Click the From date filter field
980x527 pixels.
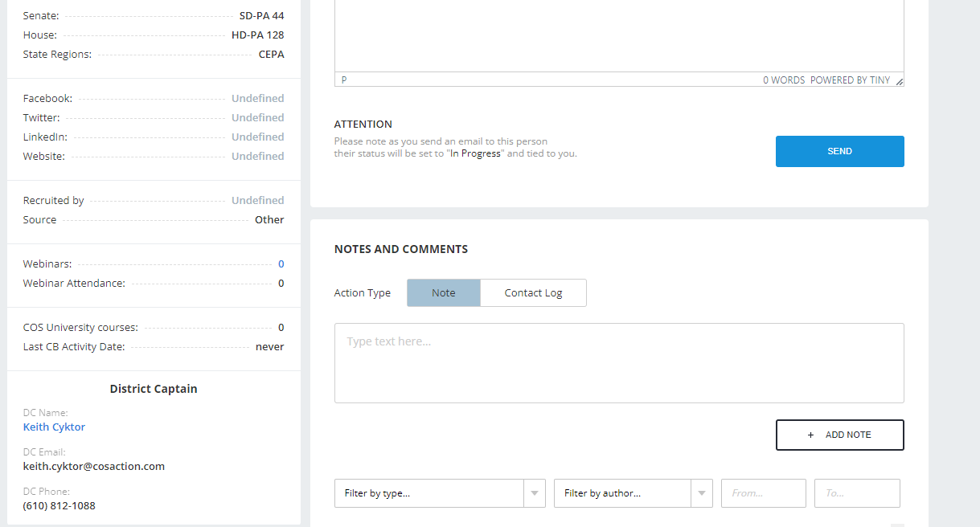click(x=763, y=493)
